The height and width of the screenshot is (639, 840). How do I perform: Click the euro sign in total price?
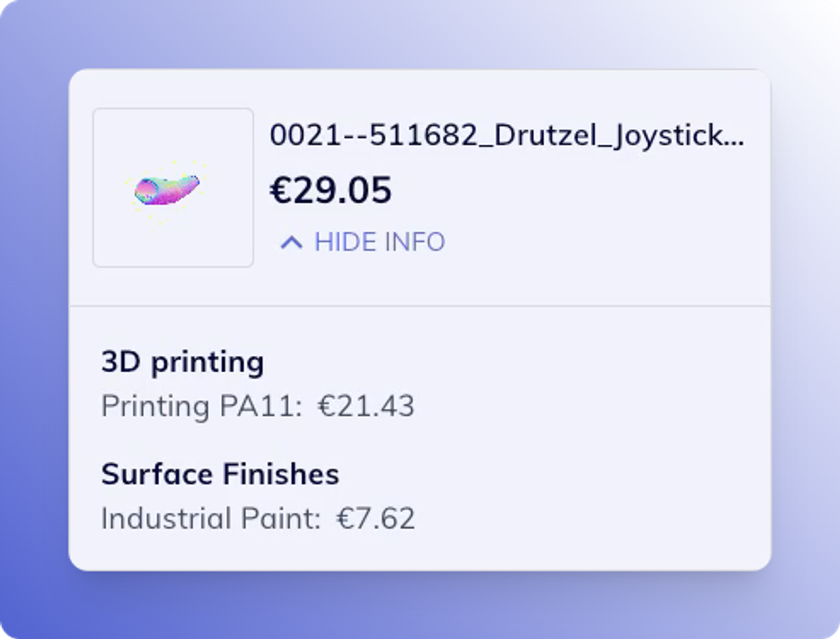281,190
